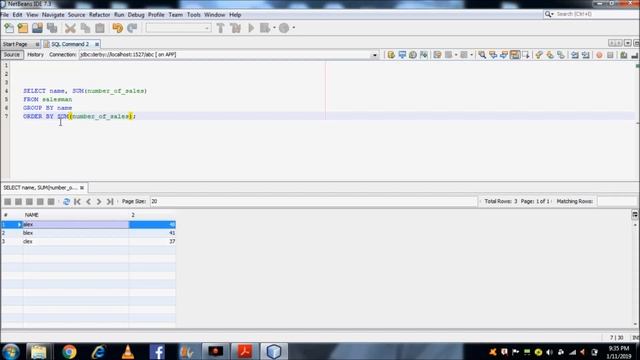Image resolution: width=640 pixels, height=360 pixels.
Task: Click the Refresh Records icon in results
Action: (x=67, y=202)
